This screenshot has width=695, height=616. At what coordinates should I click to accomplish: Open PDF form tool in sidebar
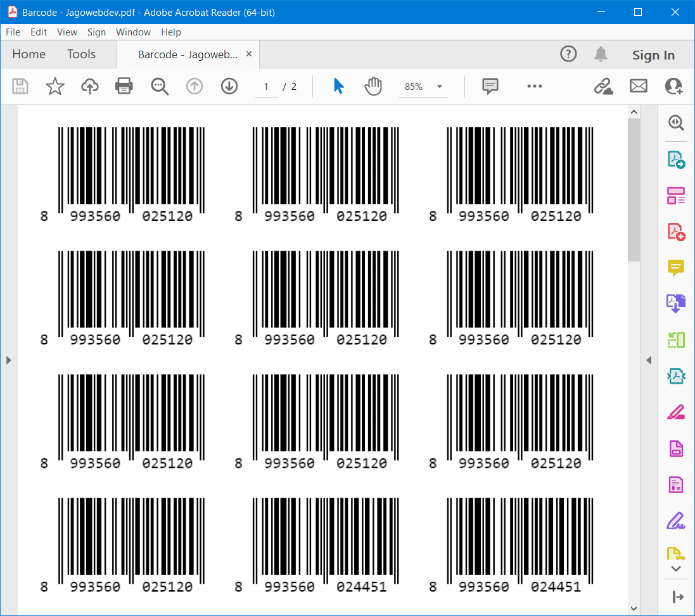(x=676, y=485)
